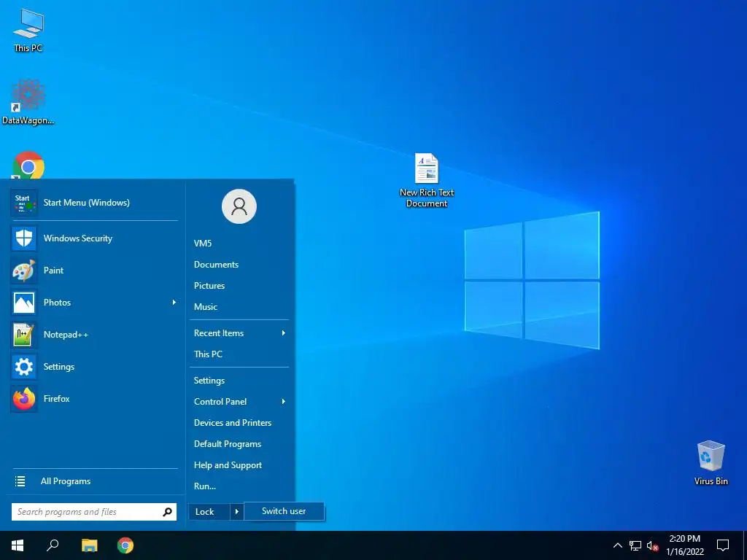Click the gear icon beside Settings

(24, 367)
